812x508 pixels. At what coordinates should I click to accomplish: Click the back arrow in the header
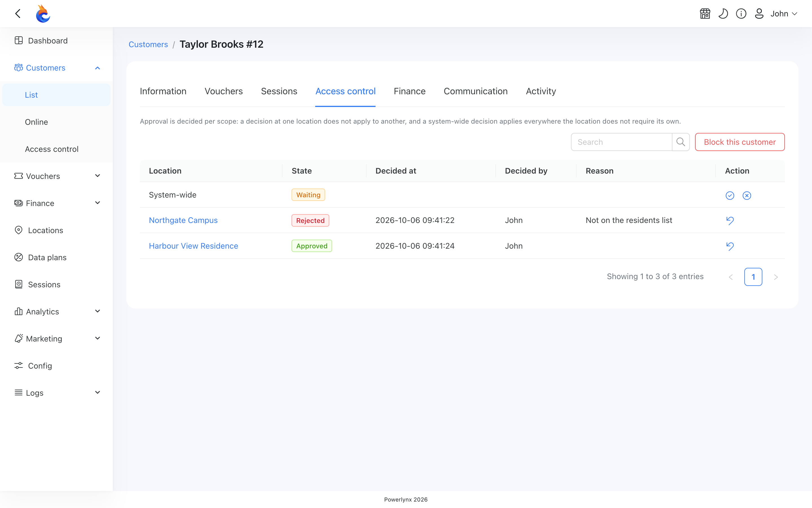pos(18,14)
